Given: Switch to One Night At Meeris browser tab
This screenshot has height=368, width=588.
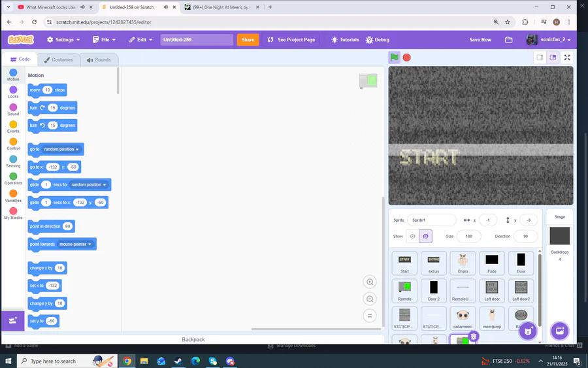Looking at the screenshot, I should pos(221,7).
